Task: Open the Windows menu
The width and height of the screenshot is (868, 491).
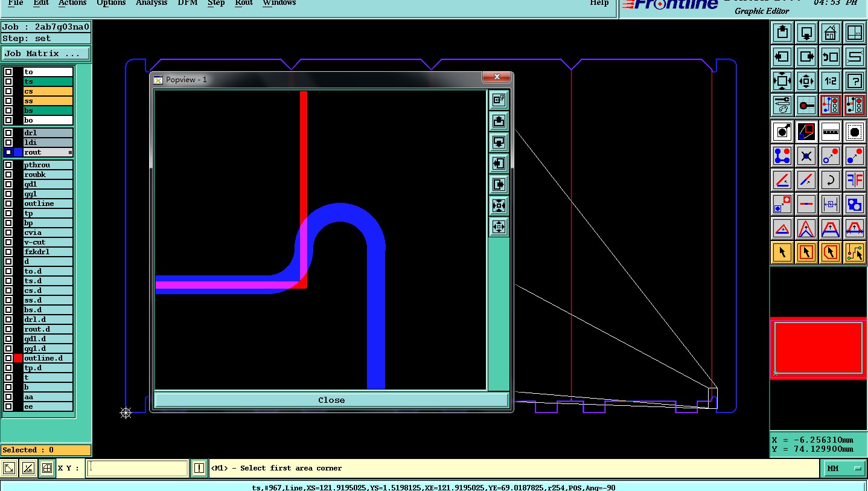Action: pos(279,3)
